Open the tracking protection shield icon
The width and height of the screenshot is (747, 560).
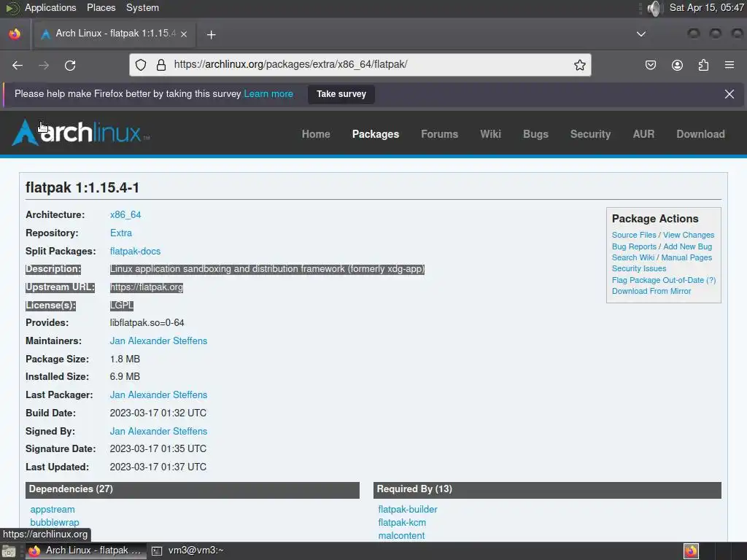point(141,65)
